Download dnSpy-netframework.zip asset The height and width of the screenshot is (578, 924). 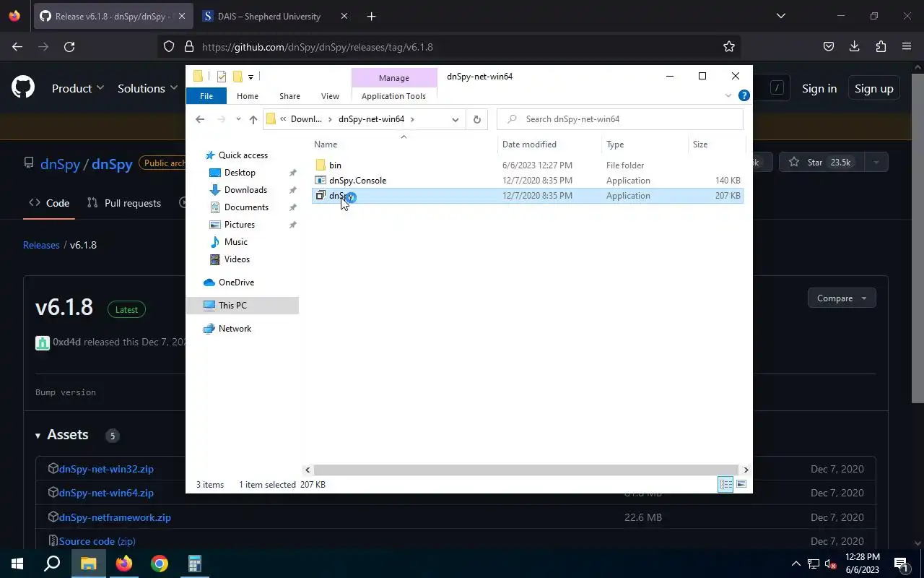pos(115,517)
